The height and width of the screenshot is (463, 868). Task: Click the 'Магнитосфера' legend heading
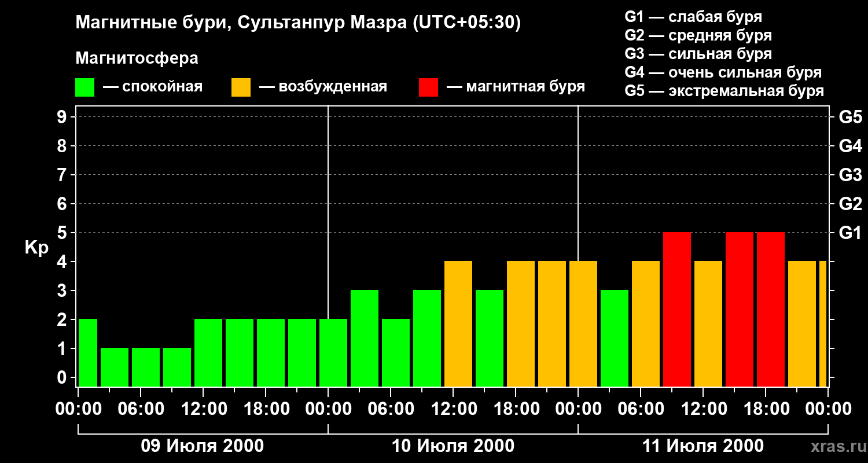pyautogui.click(x=137, y=58)
